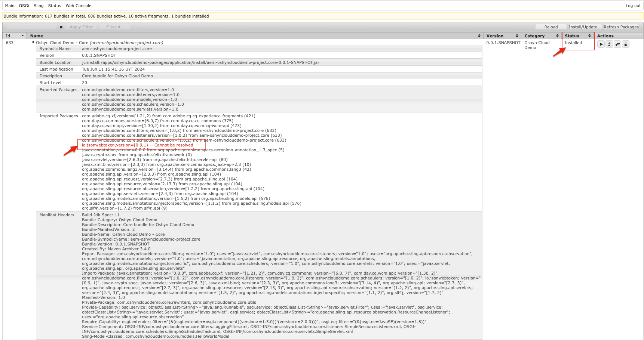Sort by Version column arrows
The width and height of the screenshot is (644, 340).
pos(517,36)
